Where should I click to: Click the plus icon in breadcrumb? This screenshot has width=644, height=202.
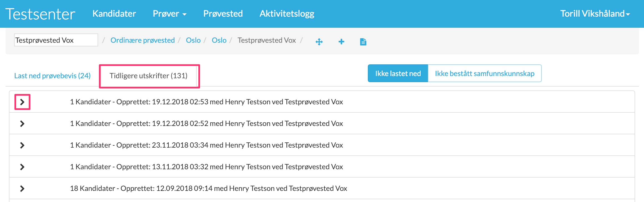pos(341,42)
